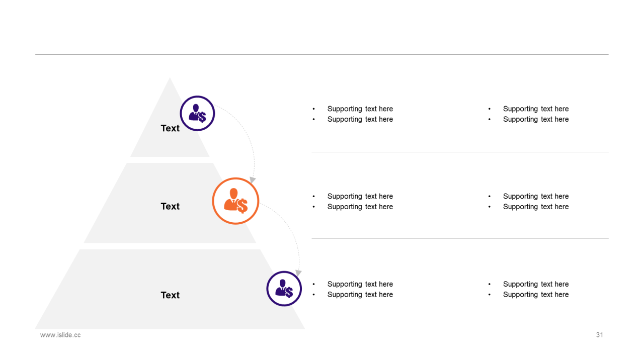644x362 pixels.
Task: Click second Supporting text in bottom-right group
Action: 536,295
